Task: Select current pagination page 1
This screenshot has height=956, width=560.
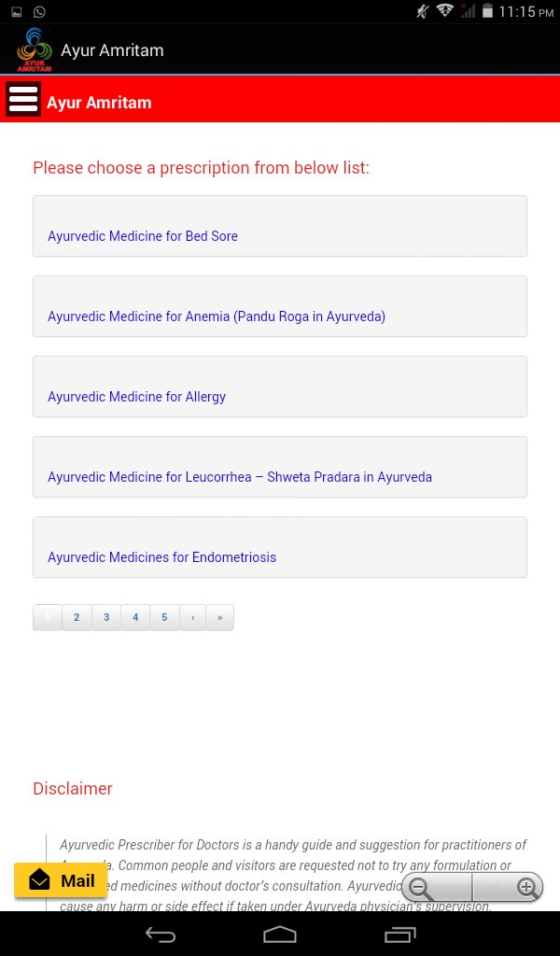Action: [48, 617]
